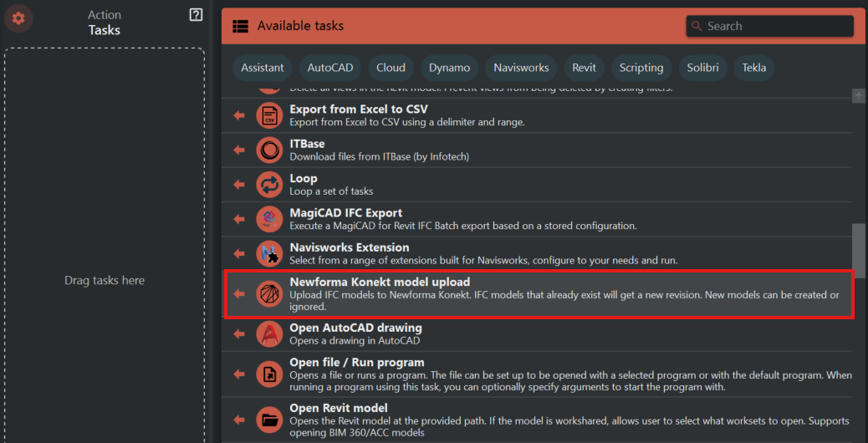
Task: Filter tasks by Cloud tag
Action: (391, 68)
